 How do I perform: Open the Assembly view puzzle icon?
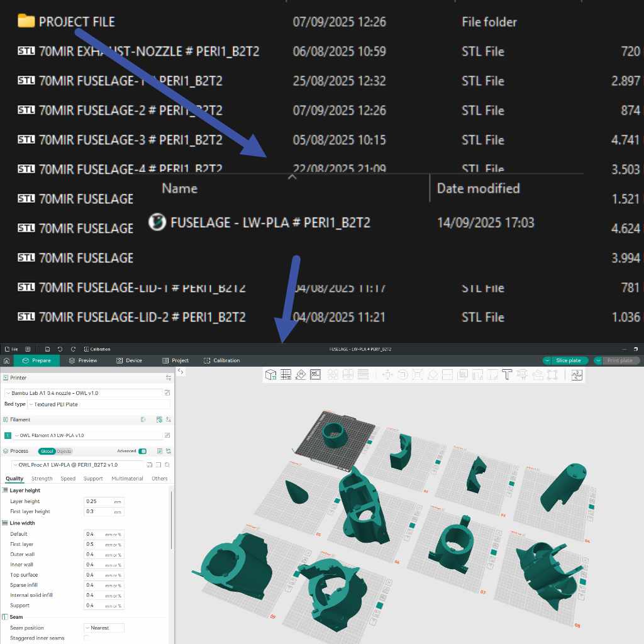click(x=577, y=375)
